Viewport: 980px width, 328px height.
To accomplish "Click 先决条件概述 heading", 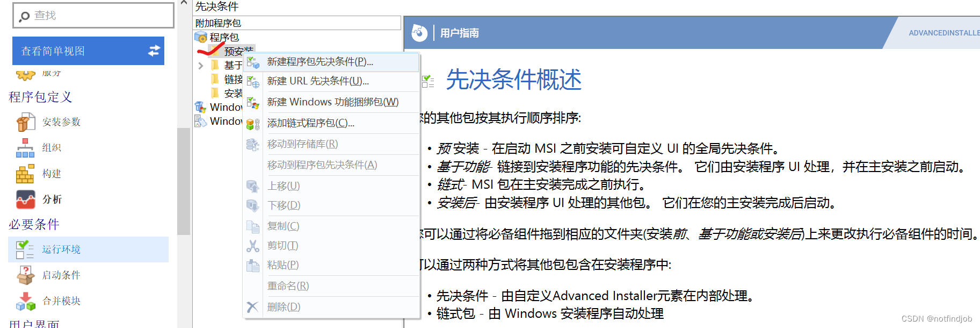I will tap(514, 80).
